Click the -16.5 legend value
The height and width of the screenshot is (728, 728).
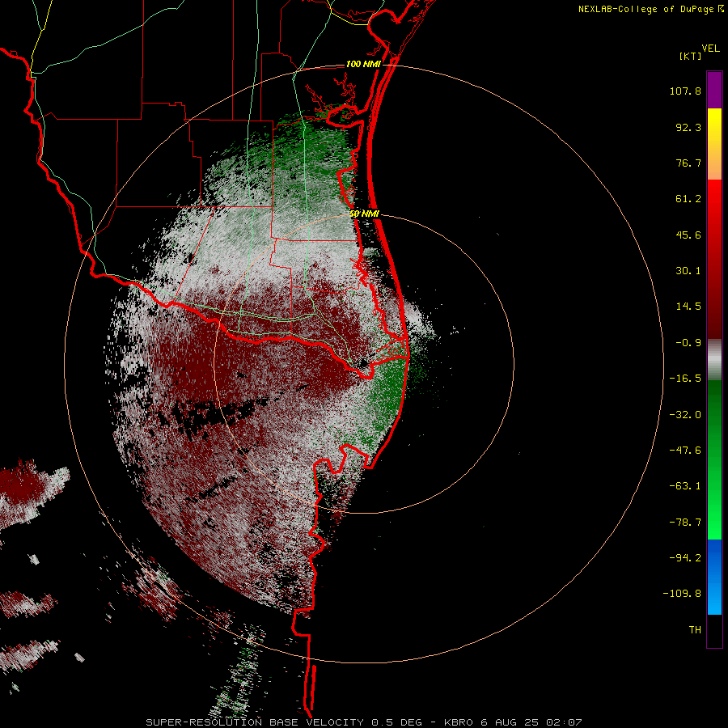(x=685, y=379)
